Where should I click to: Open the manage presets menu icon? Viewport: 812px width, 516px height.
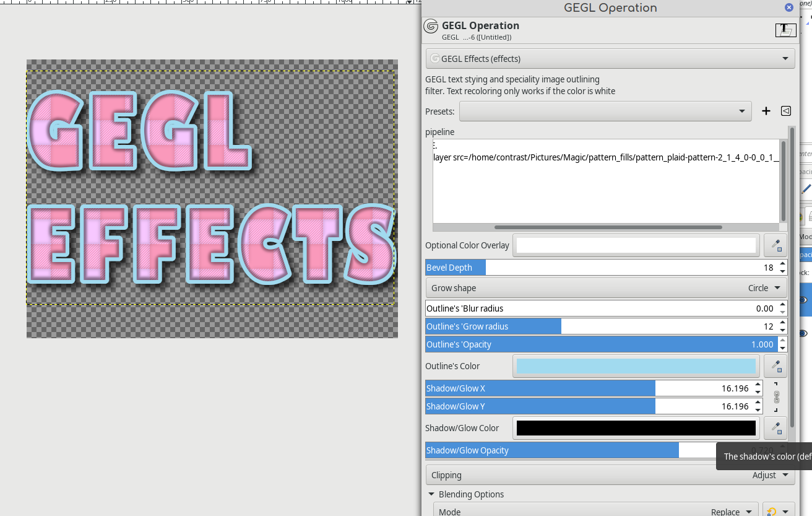click(x=786, y=111)
